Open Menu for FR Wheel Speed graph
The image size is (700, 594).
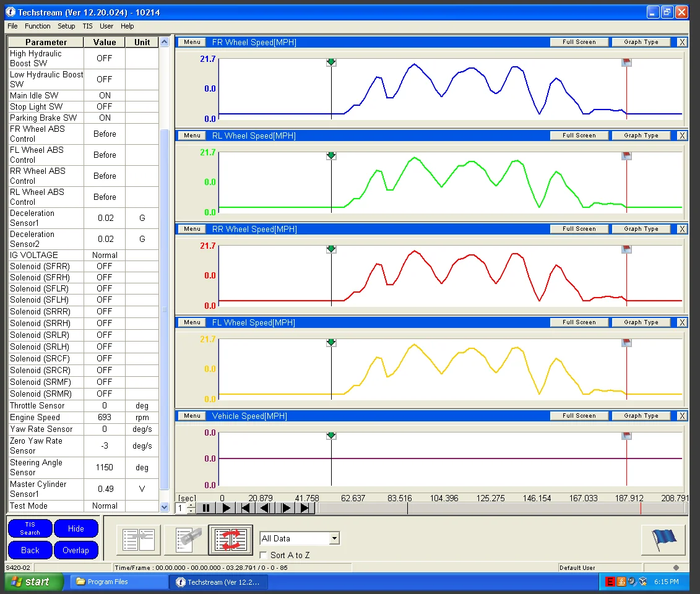[192, 42]
